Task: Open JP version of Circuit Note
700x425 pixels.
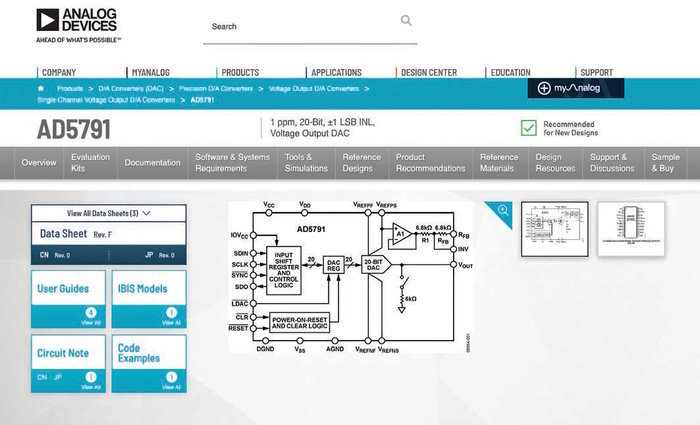Action: point(58,377)
